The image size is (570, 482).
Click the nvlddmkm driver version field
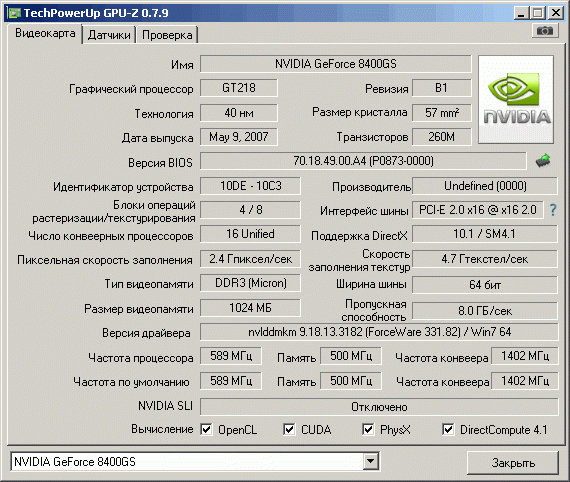[x=379, y=332]
